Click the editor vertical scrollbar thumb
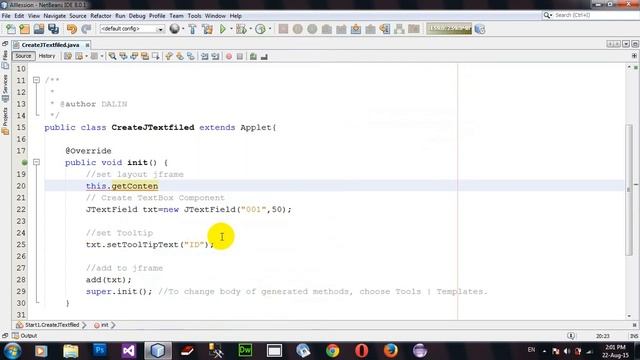The image size is (640, 360). (629, 189)
